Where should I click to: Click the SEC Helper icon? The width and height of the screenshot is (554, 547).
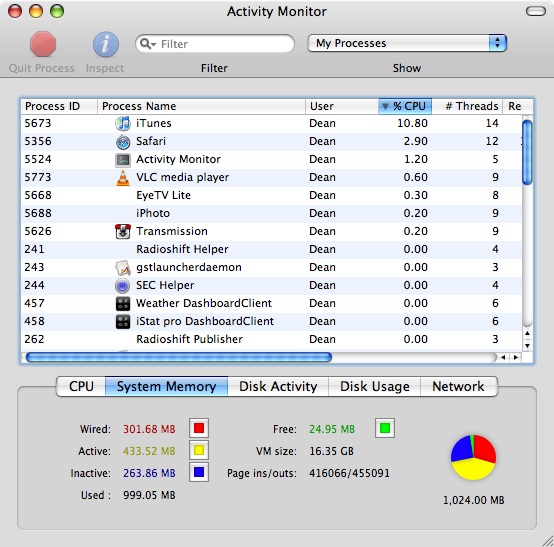(x=123, y=286)
